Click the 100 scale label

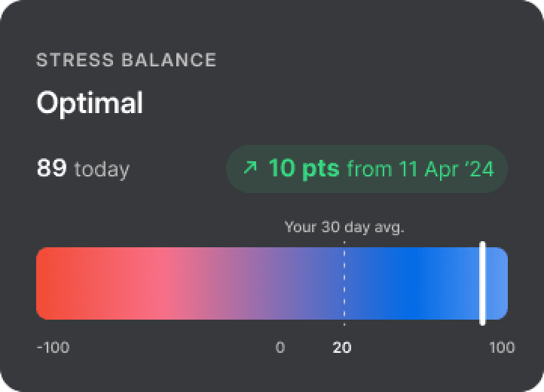pos(502,348)
